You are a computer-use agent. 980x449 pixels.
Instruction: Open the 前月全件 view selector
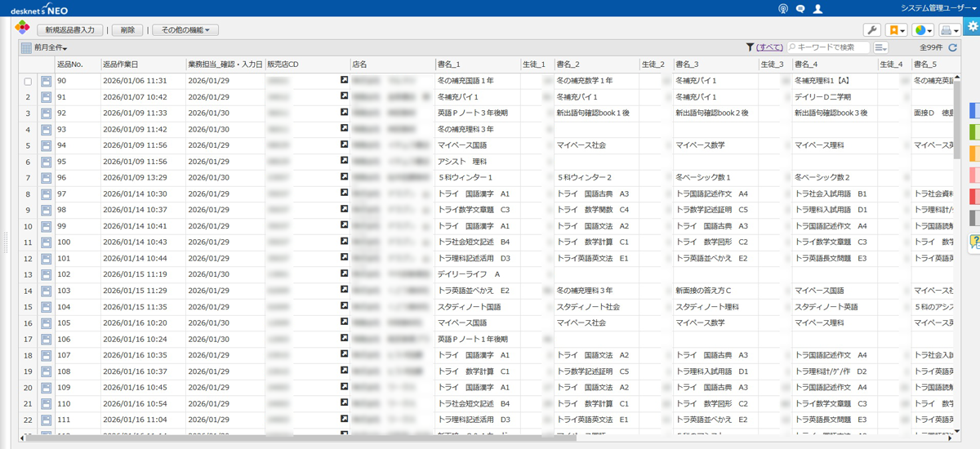50,48
